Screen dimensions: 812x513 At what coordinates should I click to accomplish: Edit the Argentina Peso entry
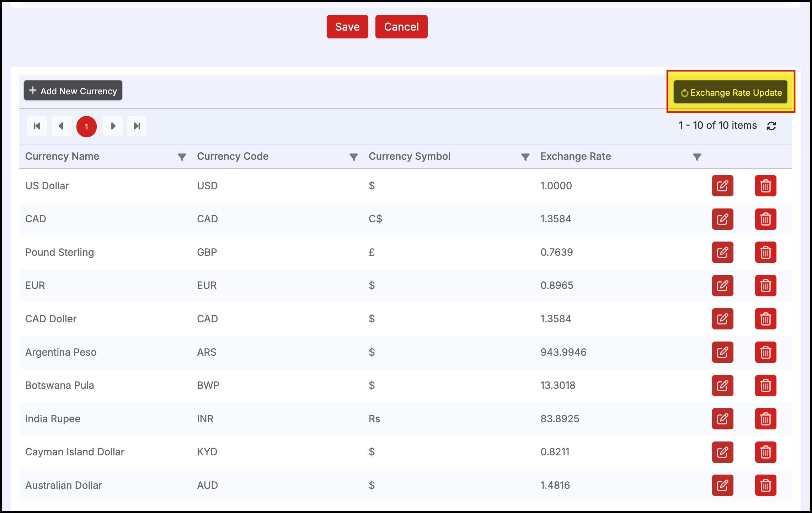coord(722,352)
